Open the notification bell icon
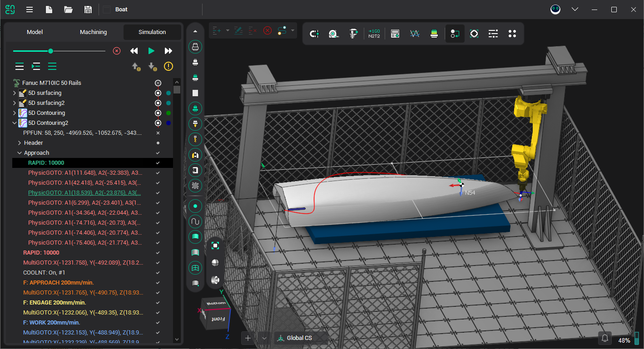Image resolution: width=644 pixels, height=349 pixels. (605, 338)
